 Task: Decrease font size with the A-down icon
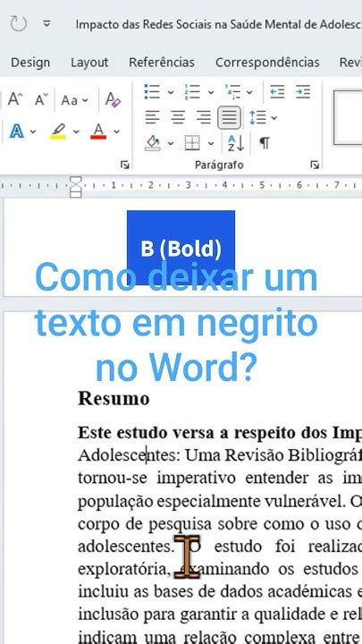coord(41,100)
